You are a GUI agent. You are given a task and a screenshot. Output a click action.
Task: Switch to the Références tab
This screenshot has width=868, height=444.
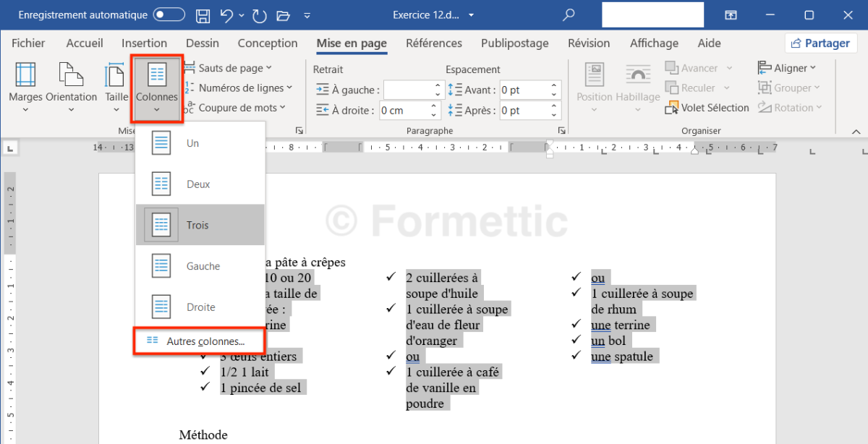click(434, 43)
